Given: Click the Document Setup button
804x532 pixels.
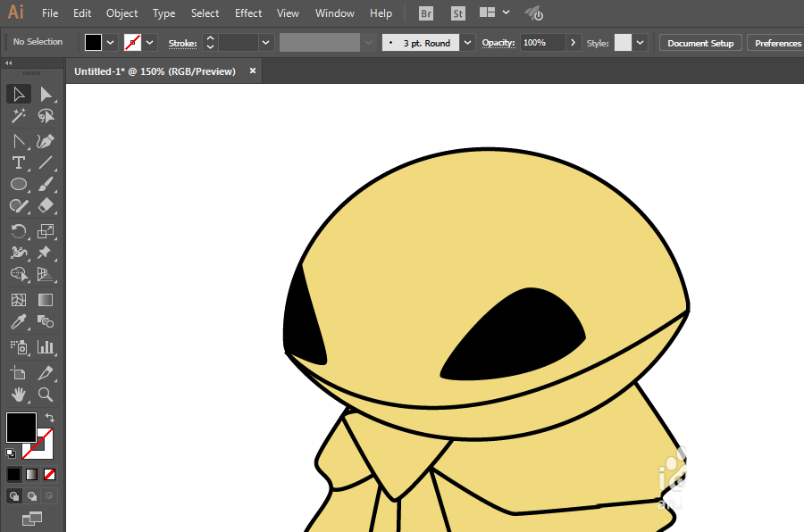Looking at the screenshot, I should coord(699,43).
